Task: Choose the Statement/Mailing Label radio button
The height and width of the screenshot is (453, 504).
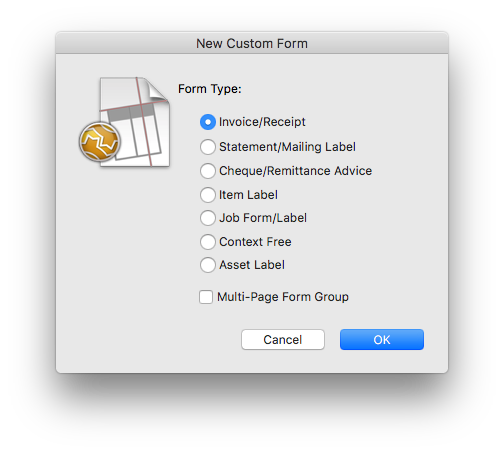Action: pyautogui.click(x=208, y=147)
